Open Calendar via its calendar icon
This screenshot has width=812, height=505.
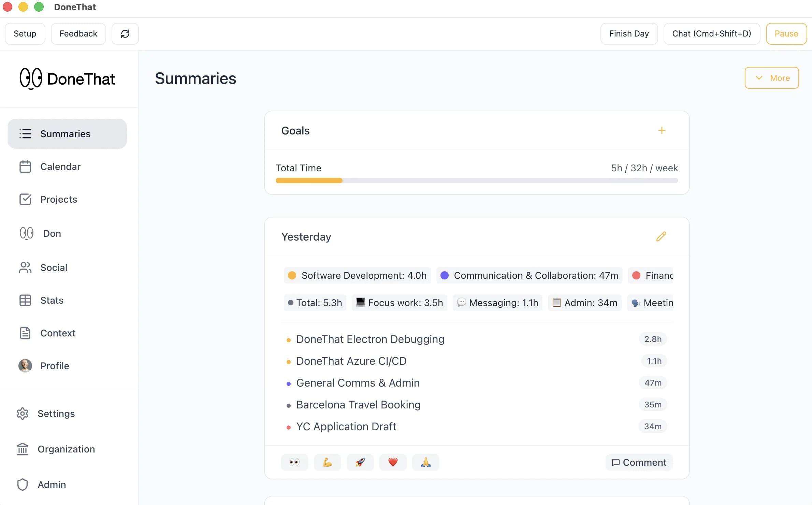pyautogui.click(x=25, y=167)
